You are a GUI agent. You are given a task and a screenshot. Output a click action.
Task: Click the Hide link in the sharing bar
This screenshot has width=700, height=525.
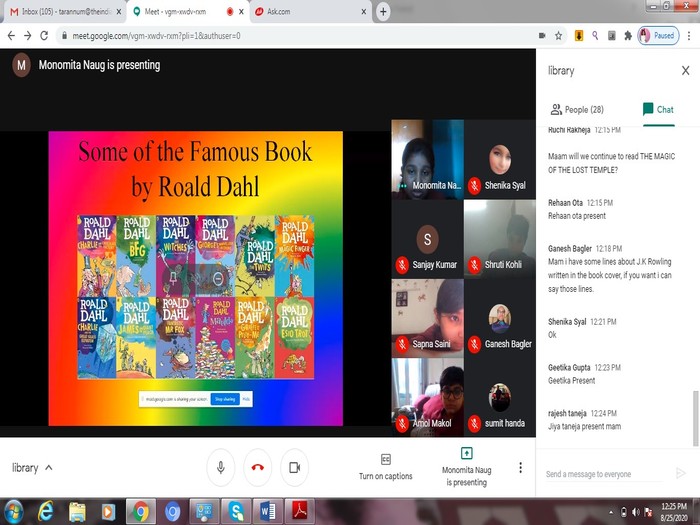click(x=246, y=399)
